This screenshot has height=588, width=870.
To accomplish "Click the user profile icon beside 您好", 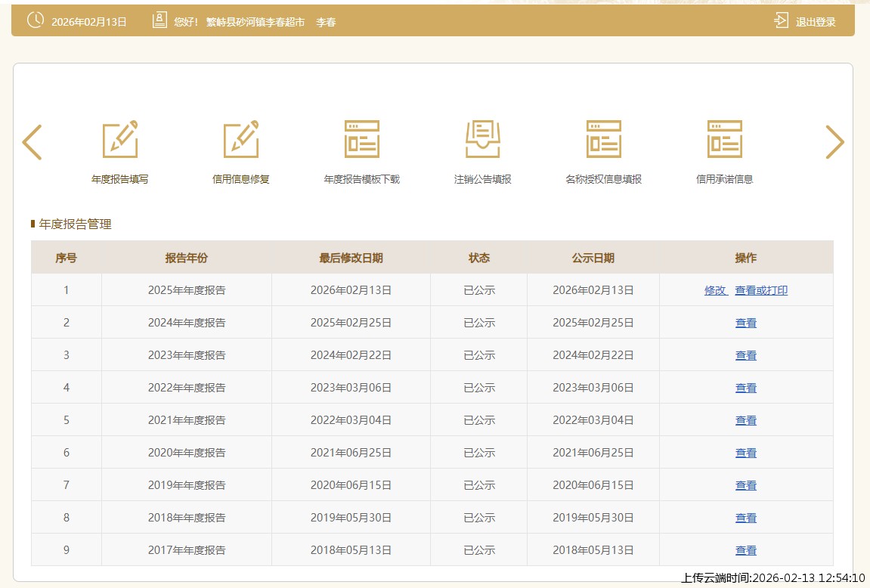I will point(159,21).
